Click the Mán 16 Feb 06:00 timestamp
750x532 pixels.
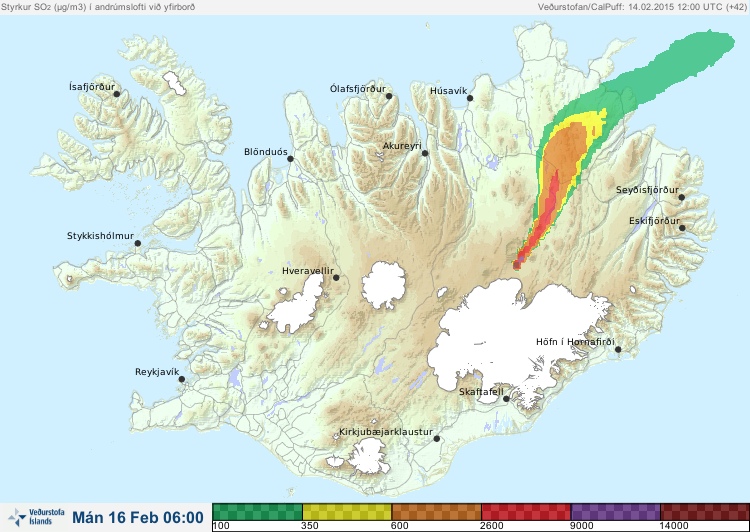tap(138, 517)
